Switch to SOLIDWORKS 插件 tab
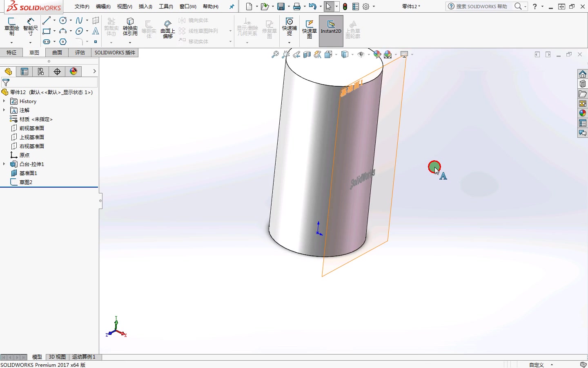The height and width of the screenshot is (368, 588). point(115,53)
